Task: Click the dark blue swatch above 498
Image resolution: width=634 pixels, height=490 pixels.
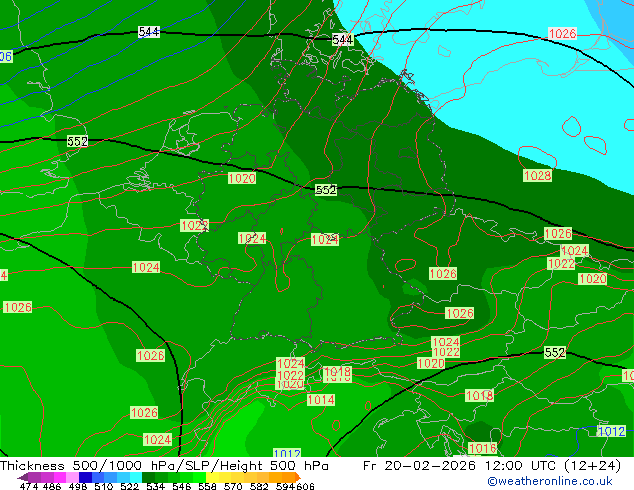Action: [x=85, y=477]
